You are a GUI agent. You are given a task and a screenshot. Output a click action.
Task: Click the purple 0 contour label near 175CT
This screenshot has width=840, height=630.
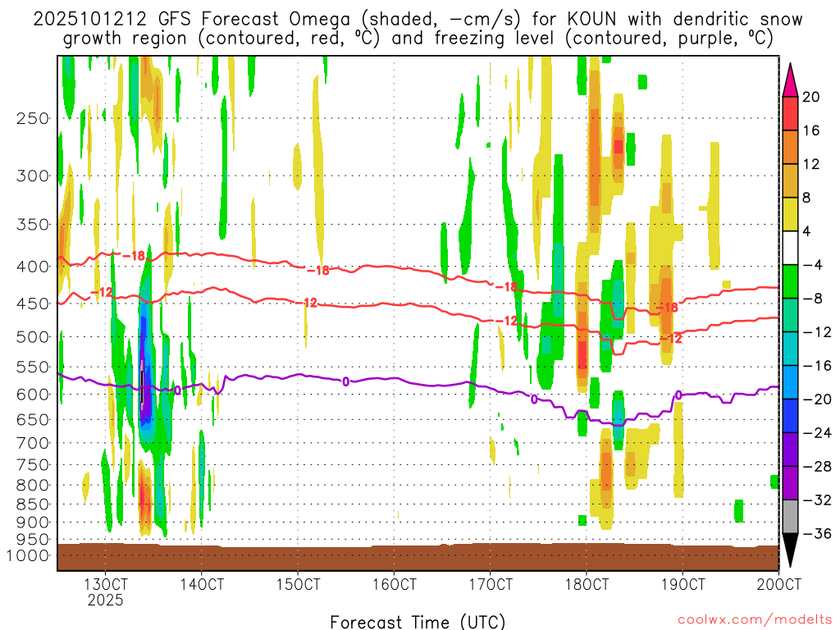click(534, 399)
